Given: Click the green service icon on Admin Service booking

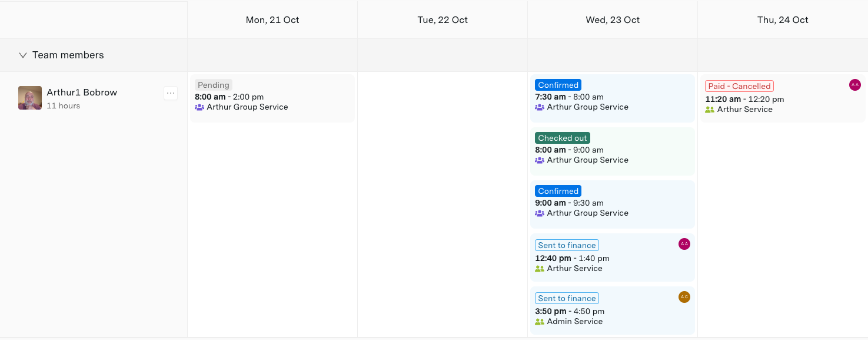Looking at the screenshot, I should click(x=540, y=321).
